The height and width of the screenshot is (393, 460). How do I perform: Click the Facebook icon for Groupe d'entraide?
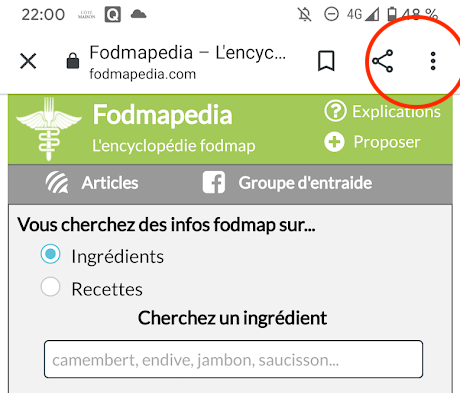[214, 182]
